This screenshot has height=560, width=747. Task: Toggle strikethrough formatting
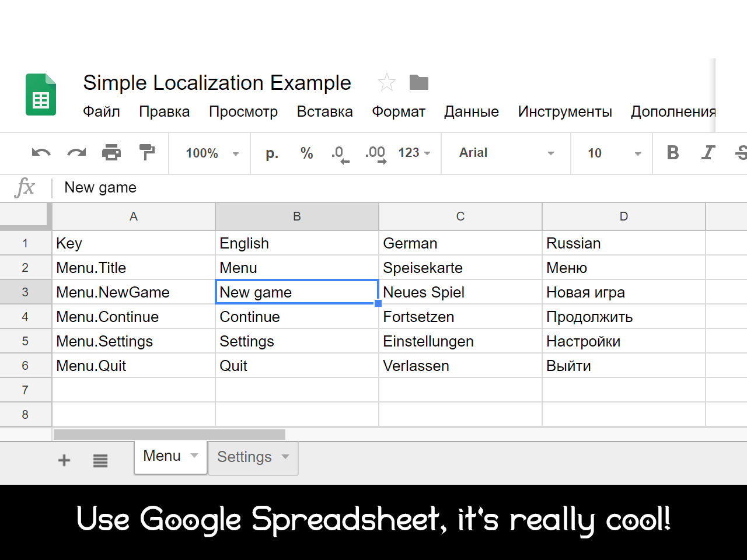pos(742,153)
